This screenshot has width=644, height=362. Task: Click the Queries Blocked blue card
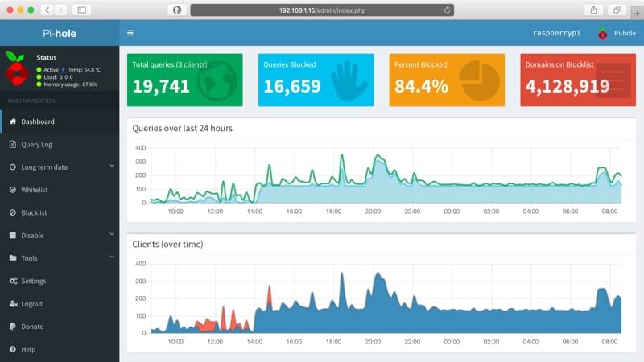(x=316, y=80)
